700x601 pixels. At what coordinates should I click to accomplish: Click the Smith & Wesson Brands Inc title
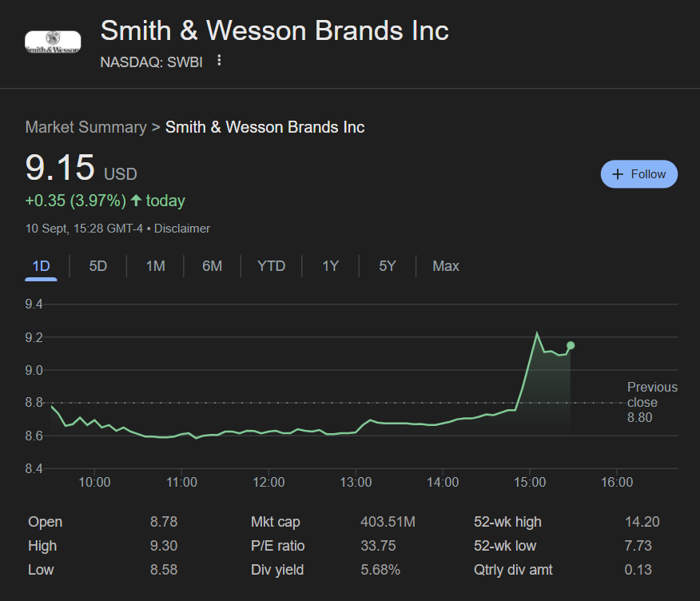(275, 30)
